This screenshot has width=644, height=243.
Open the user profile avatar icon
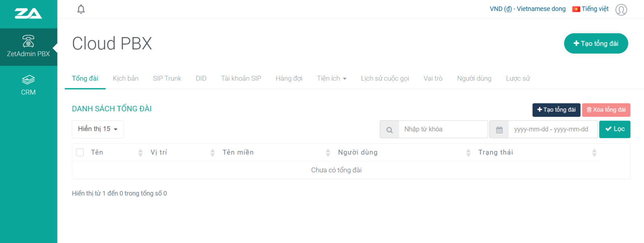point(621,10)
